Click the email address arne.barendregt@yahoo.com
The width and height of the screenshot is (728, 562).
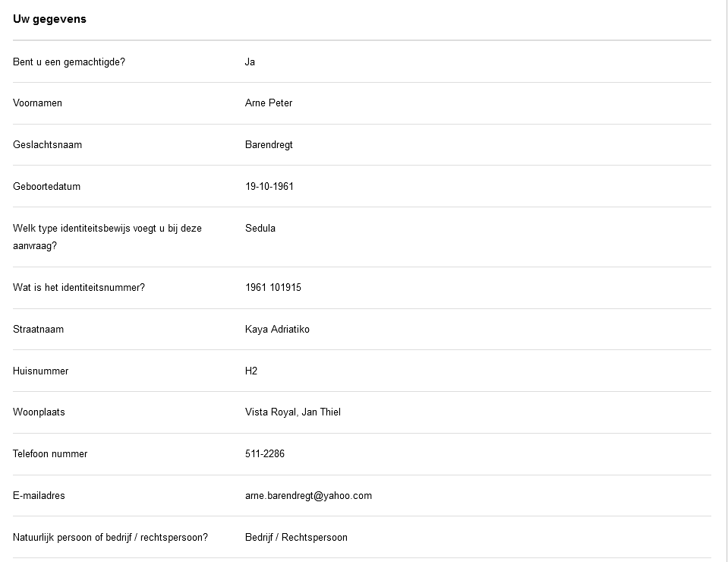[308, 495]
